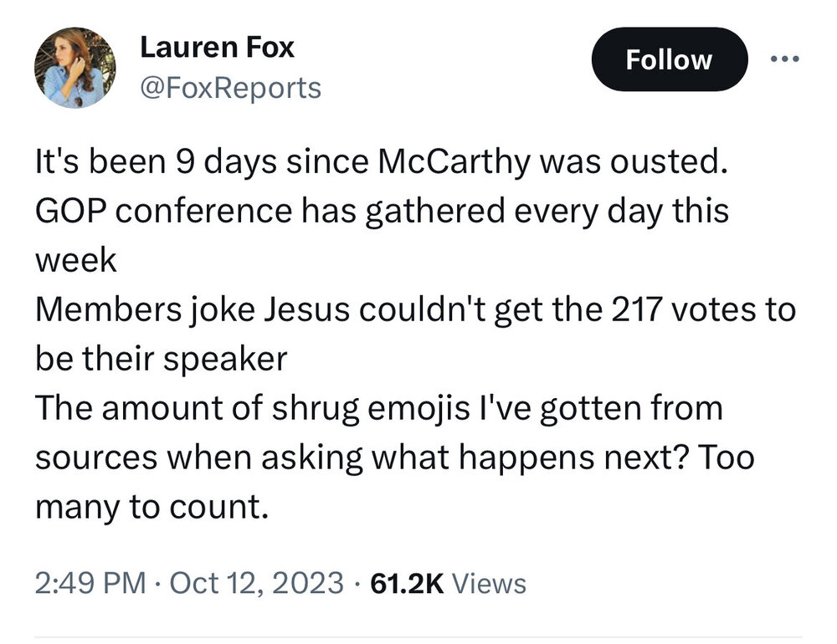
Task: Click the word Views beside the count
Action: pos(489,582)
